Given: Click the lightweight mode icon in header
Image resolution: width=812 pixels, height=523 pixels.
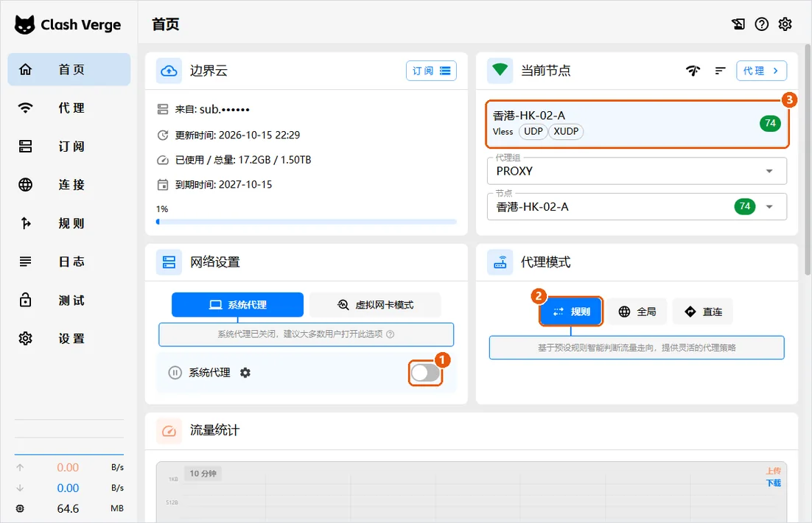Looking at the screenshot, I should point(738,24).
